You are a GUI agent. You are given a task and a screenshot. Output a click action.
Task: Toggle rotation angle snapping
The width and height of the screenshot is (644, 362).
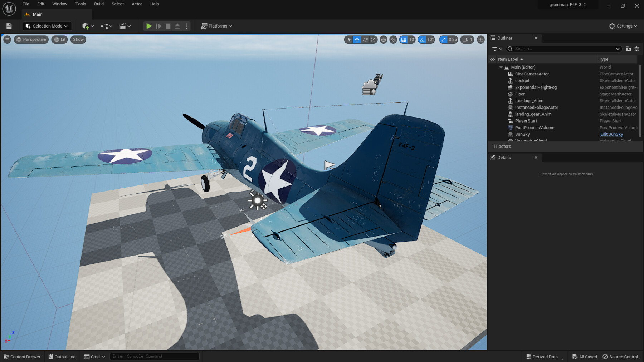422,40
